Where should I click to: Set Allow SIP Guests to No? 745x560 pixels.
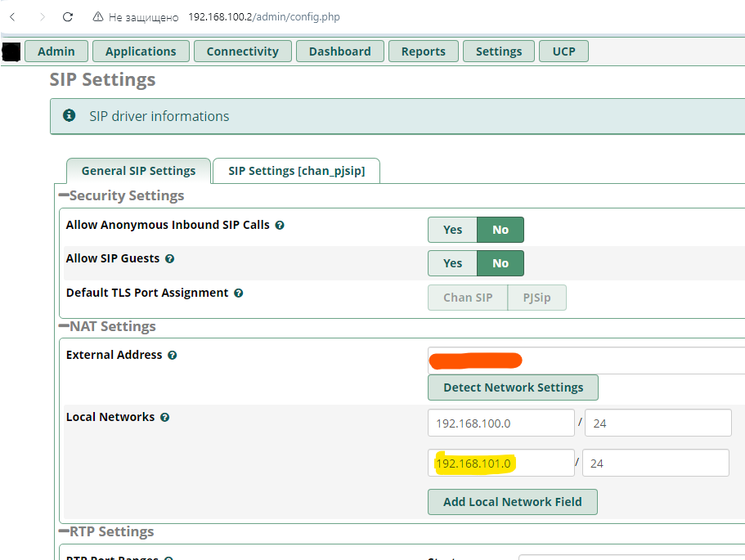tap(500, 263)
